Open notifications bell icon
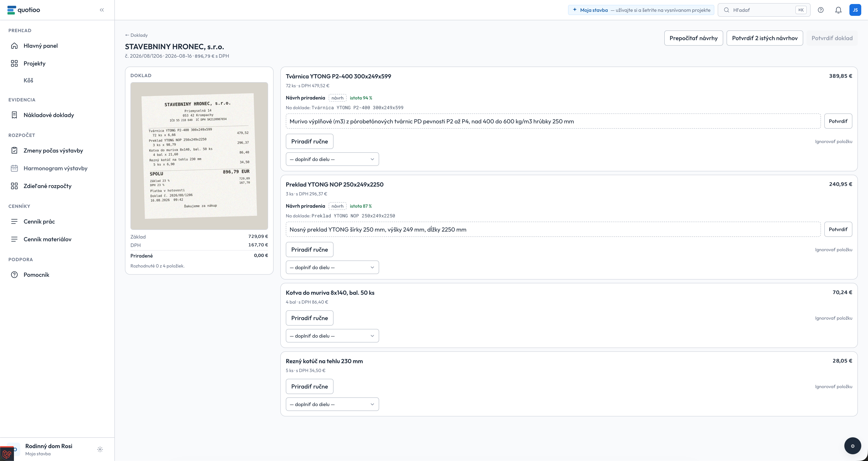 (838, 10)
